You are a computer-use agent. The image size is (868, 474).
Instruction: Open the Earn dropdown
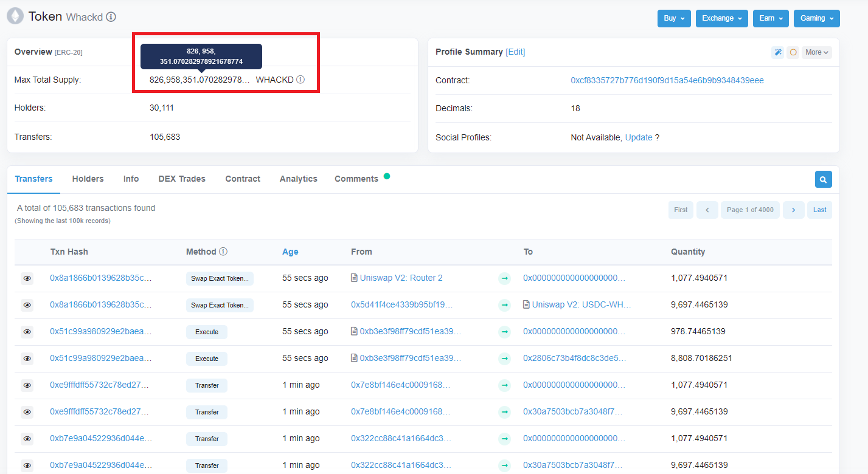pyautogui.click(x=771, y=18)
